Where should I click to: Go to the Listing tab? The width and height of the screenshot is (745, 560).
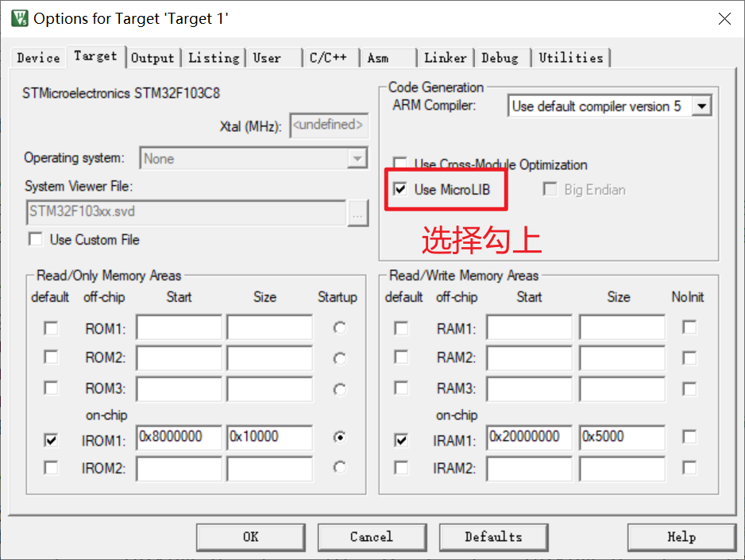pyautogui.click(x=214, y=58)
